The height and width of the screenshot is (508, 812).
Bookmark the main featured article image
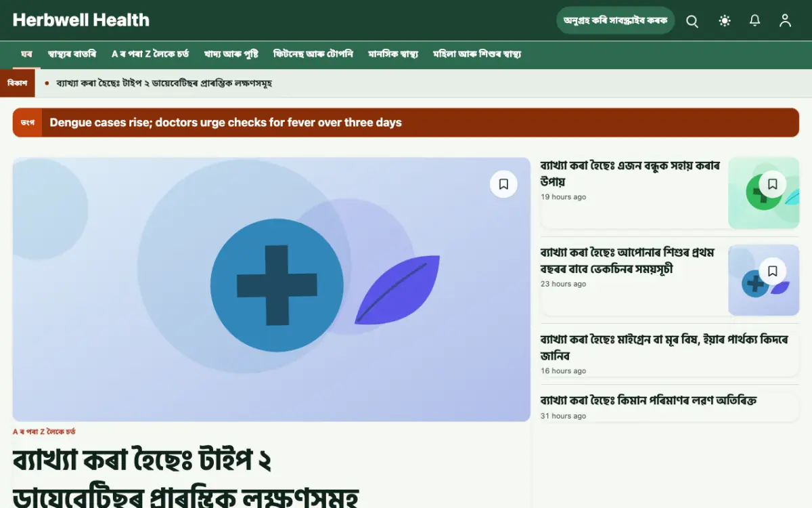(503, 184)
